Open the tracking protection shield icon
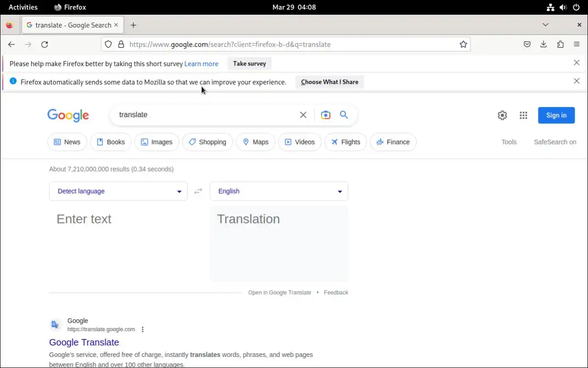This screenshot has width=588, height=368. (x=108, y=44)
